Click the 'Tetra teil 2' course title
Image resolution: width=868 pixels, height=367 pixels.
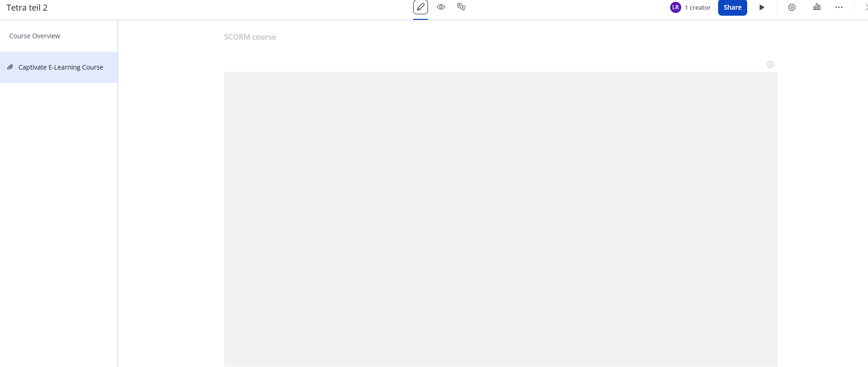[27, 8]
